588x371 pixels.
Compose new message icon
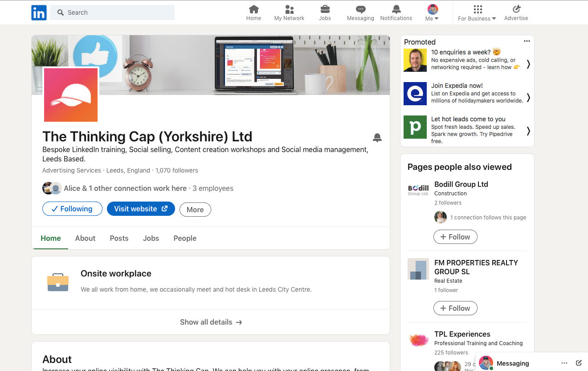[579, 363]
